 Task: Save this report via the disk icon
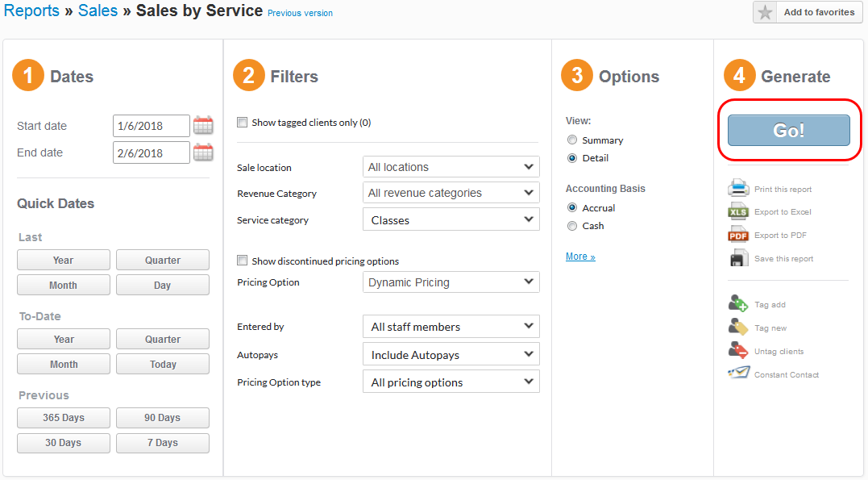tap(739, 257)
